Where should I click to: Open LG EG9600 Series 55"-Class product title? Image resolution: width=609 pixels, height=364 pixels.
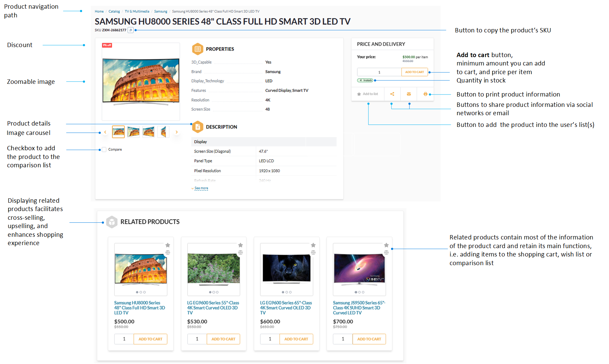tap(213, 308)
